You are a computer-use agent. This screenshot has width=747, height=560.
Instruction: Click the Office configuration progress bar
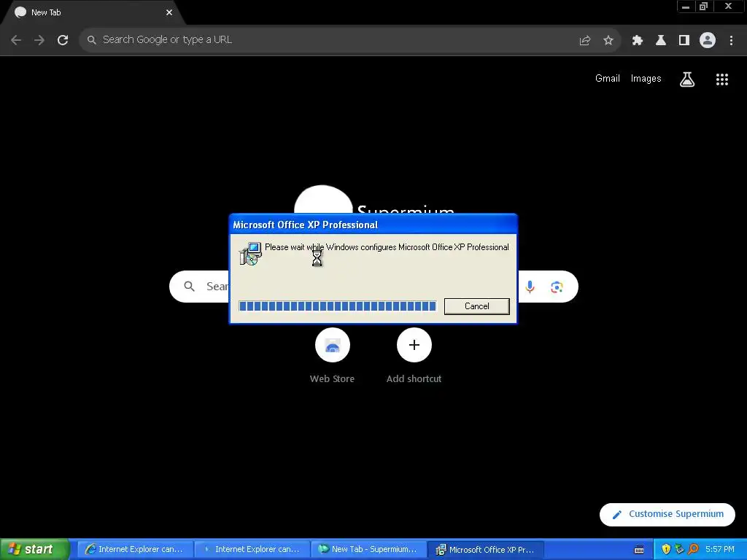[x=337, y=306]
